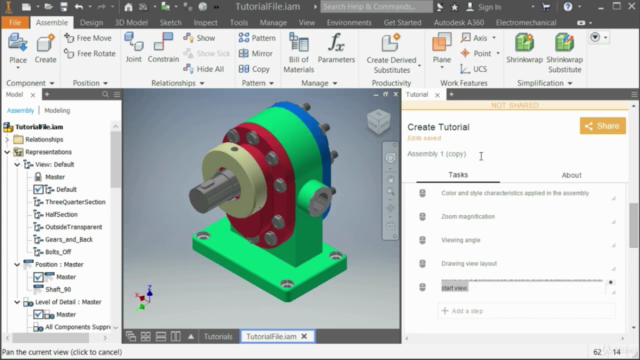Image resolution: width=640 pixels, height=360 pixels.
Task: Switch to the About tab
Action: [x=571, y=175]
